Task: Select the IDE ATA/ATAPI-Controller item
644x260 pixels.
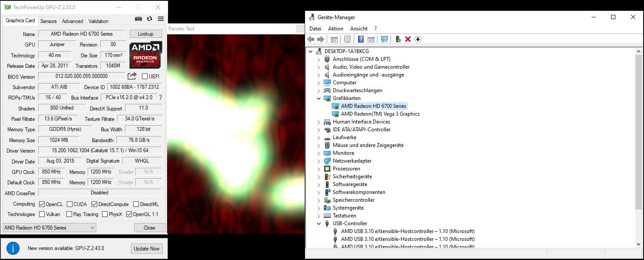Action: click(x=361, y=130)
